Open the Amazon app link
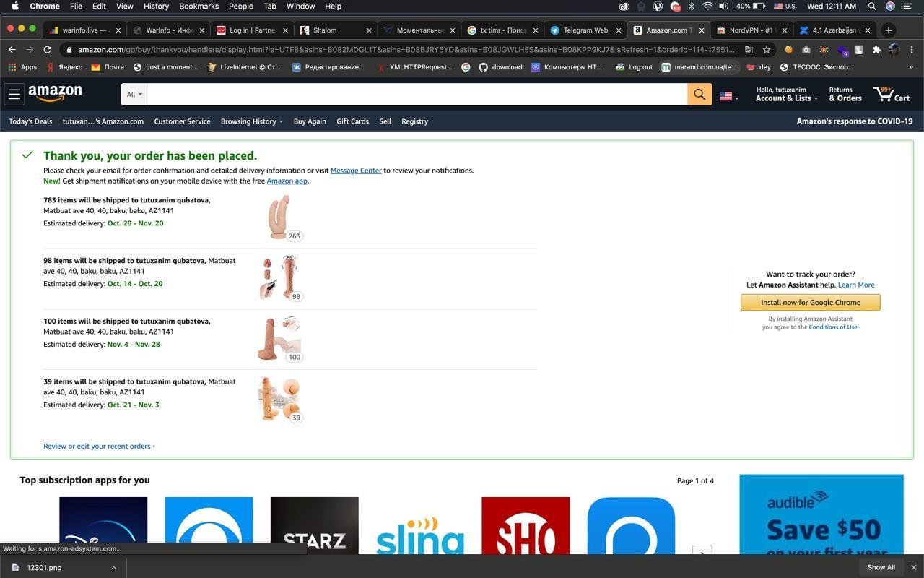Screen dimensions: 924x578 tap(287, 181)
